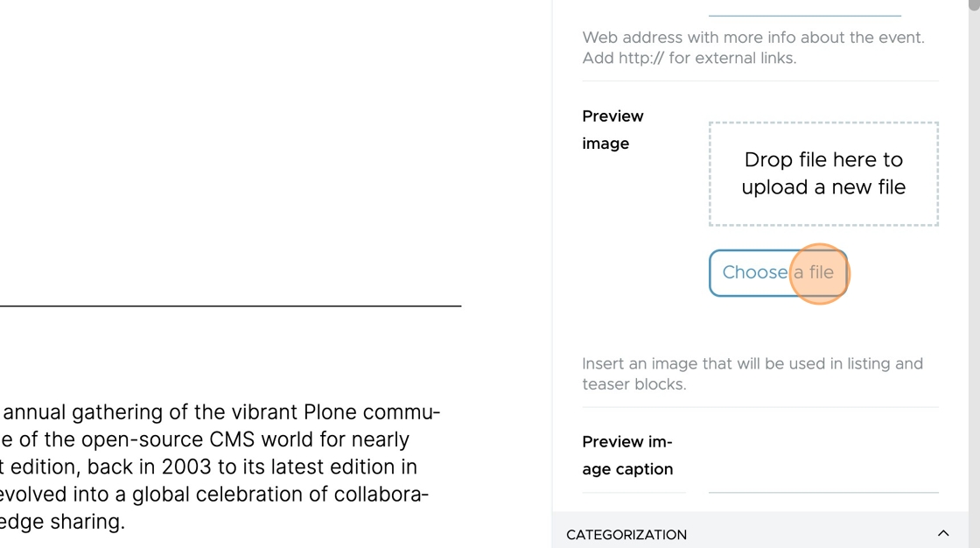Click the vertical scrollbar thumb at right edge
This screenshot has height=548, width=980.
pos(974,4)
